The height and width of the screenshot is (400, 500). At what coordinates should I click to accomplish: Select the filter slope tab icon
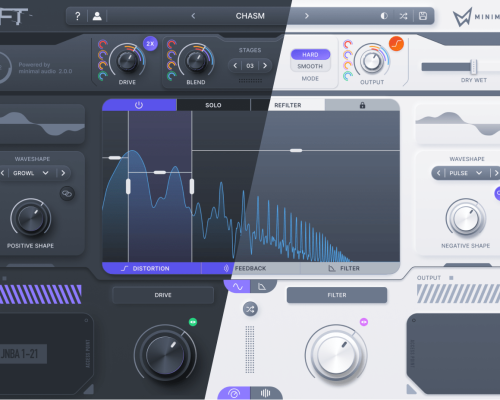point(262,286)
